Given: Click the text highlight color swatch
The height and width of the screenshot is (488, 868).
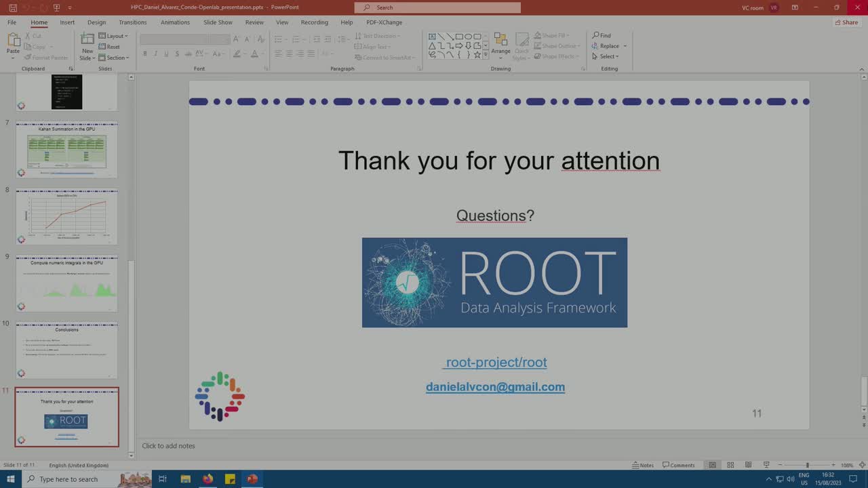Looking at the screenshot, I should click(237, 54).
